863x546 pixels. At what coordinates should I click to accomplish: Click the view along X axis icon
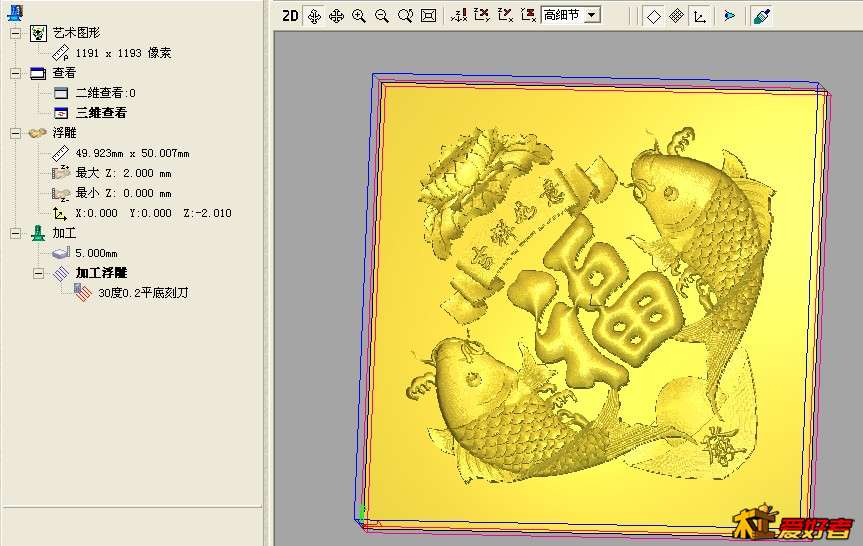(482, 15)
